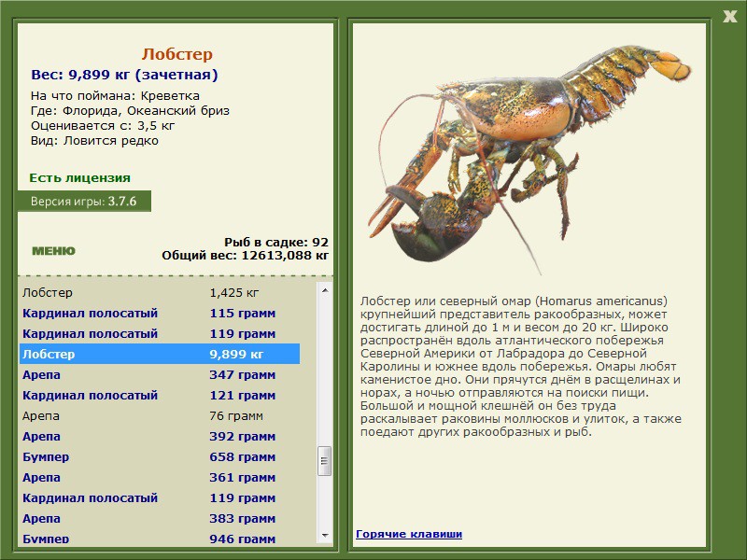Select Бумпер 946 грамм row

[160, 538]
